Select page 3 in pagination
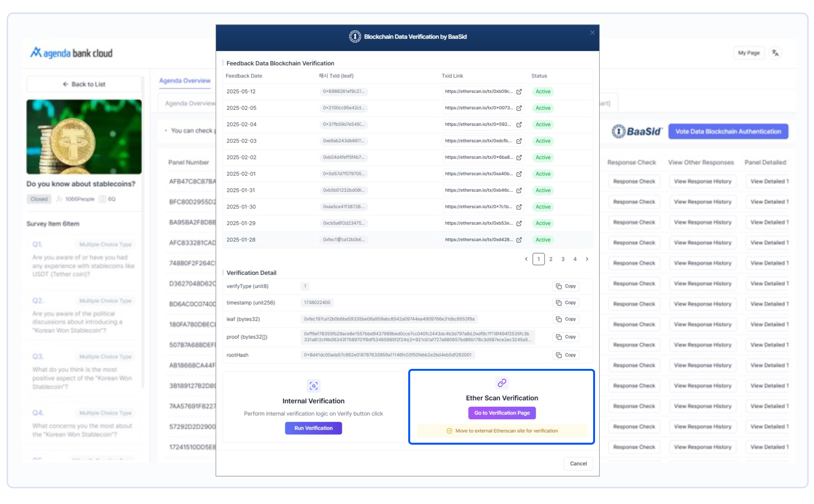 click(x=563, y=259)
